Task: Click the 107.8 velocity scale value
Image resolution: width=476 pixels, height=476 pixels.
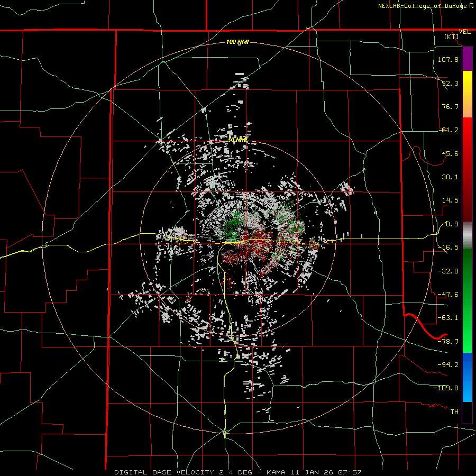Action: click(x=448, y=59)
